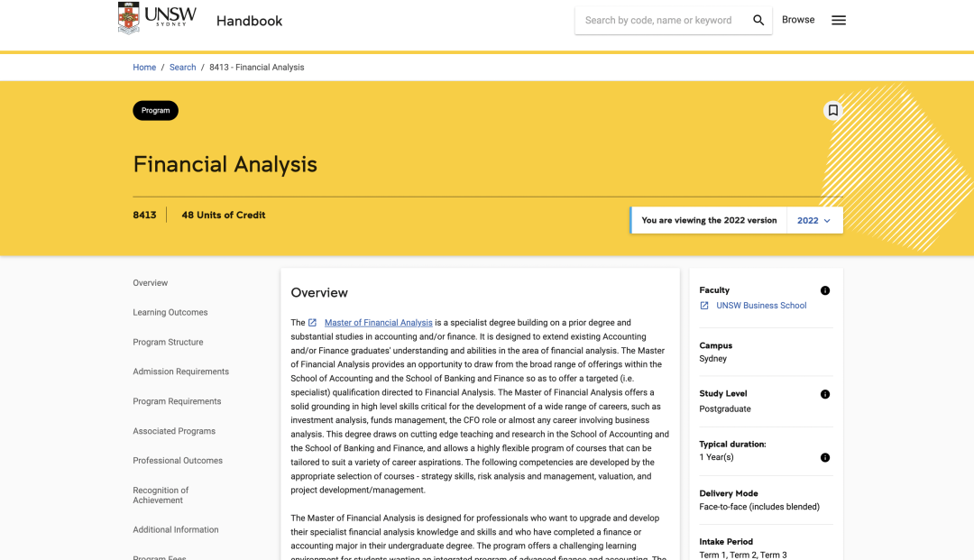Show info icon next to Faculty
The height and width of the screenshot is (560, 974).
click(825, 290)
